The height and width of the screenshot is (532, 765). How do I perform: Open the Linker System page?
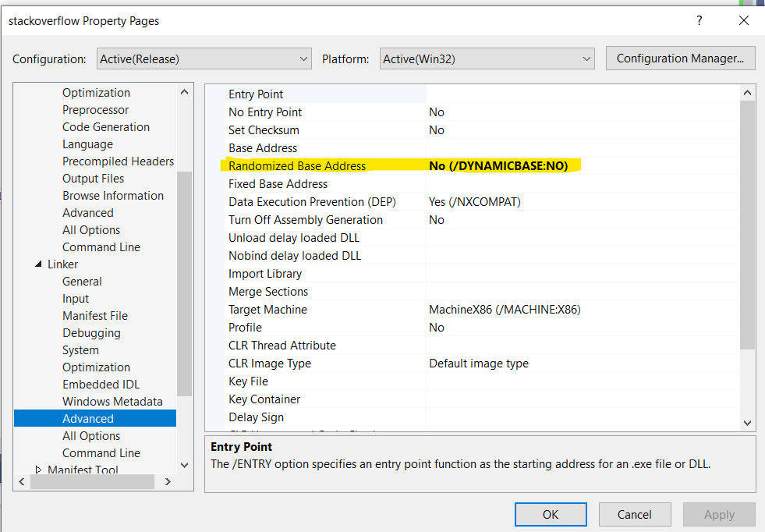(x=80, y=350)
